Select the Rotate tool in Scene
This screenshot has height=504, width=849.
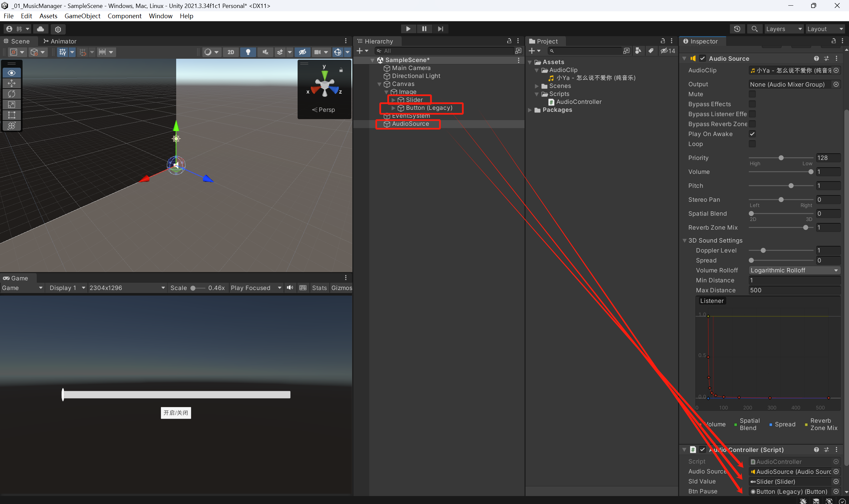(12, 94)
